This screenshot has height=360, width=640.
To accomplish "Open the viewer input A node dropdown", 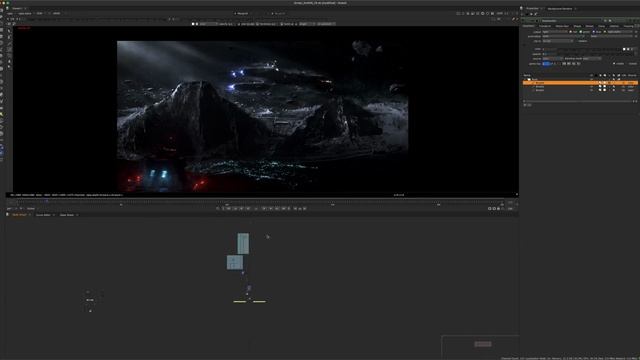I will click(x=244, y=13).
